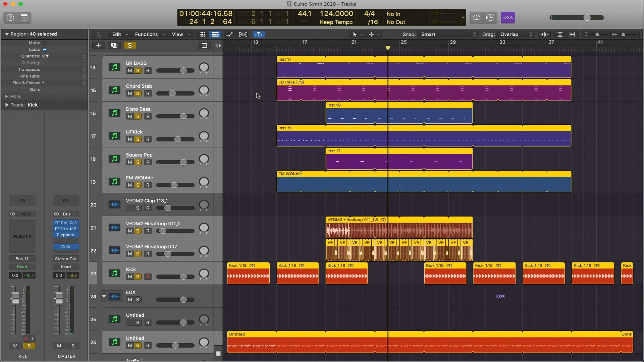Collapse the Region inspector disclosure triangle
This screenshot has width=644, height=362.
pos(6,34)
